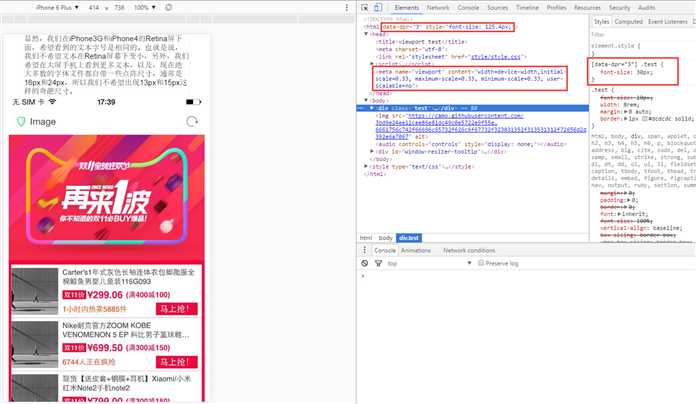This screenshot has width=696, height=404.
Task: Open the Sources tab
Action: pyautogui.click(x=498, y=8)
